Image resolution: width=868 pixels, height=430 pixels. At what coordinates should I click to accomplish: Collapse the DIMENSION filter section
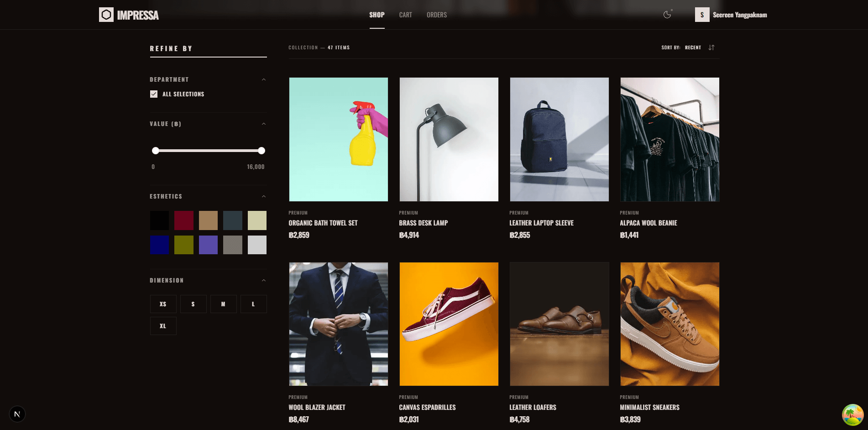pos(264,280)
